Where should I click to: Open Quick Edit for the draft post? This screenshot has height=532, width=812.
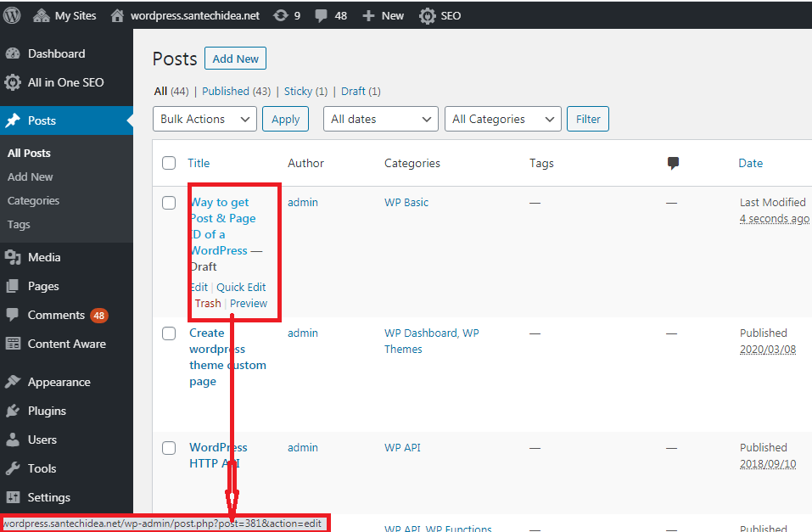point(241,287)
